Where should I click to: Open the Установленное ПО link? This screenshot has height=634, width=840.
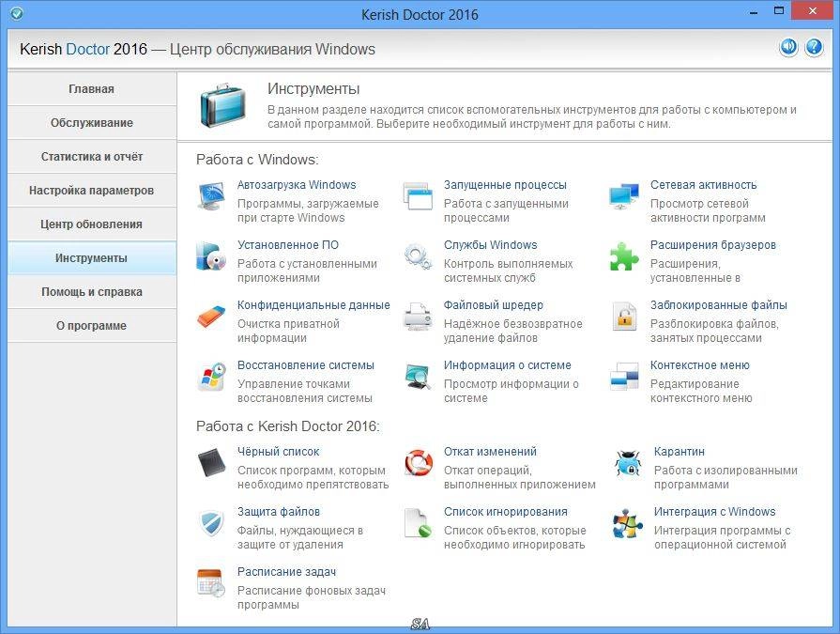(x=288, y=245)
